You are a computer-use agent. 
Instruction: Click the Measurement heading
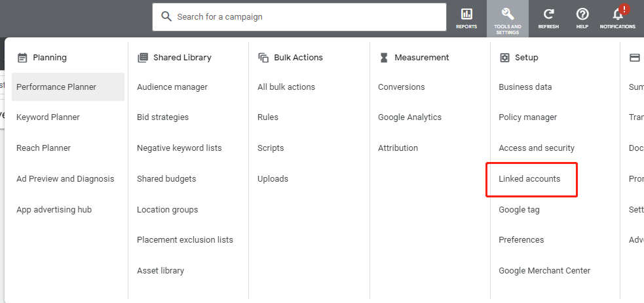[x=422, y=58]
